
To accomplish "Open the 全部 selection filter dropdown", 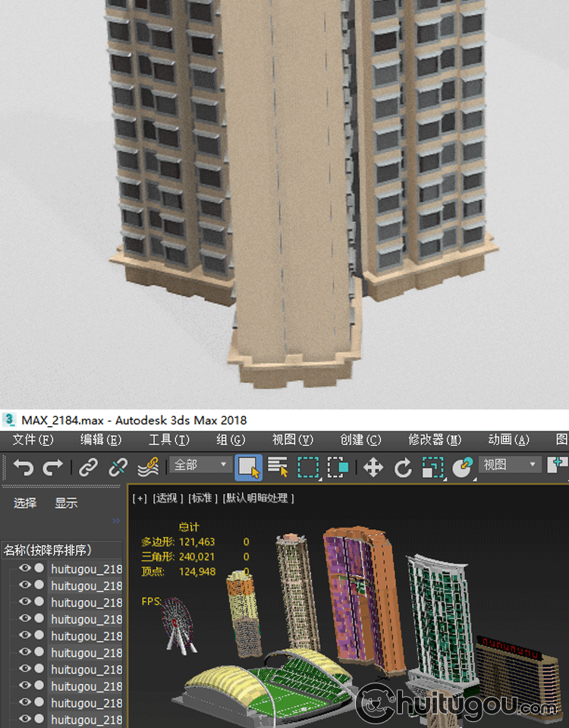I will tap(201, 465).
